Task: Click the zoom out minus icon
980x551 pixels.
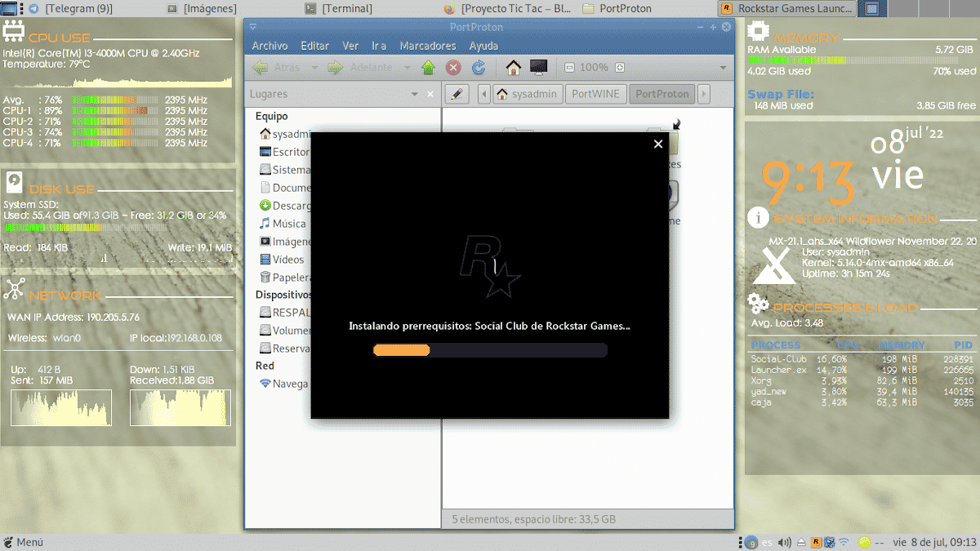Action: (x=569, y=68)
